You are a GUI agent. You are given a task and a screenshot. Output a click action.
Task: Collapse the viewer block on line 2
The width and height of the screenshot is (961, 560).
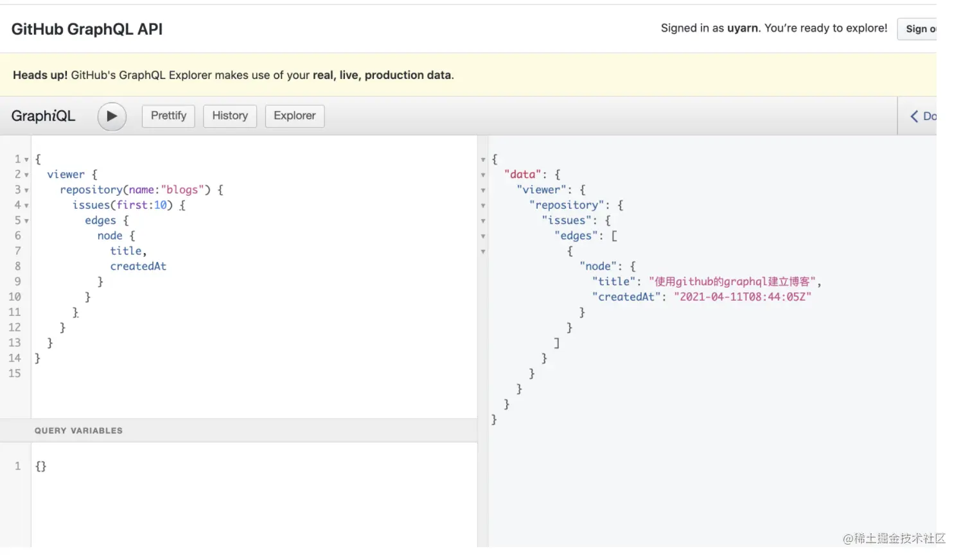(x=26, y=175)
